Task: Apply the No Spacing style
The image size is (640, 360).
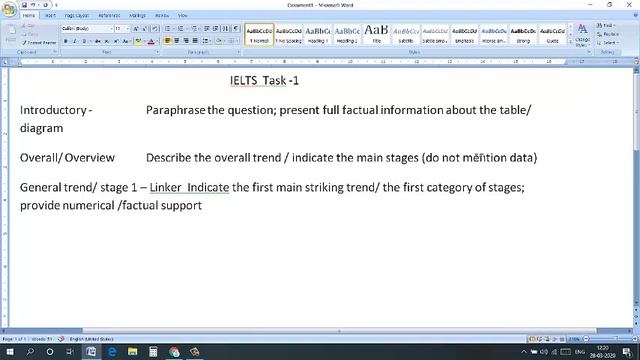Action: [x=289, y=35]
